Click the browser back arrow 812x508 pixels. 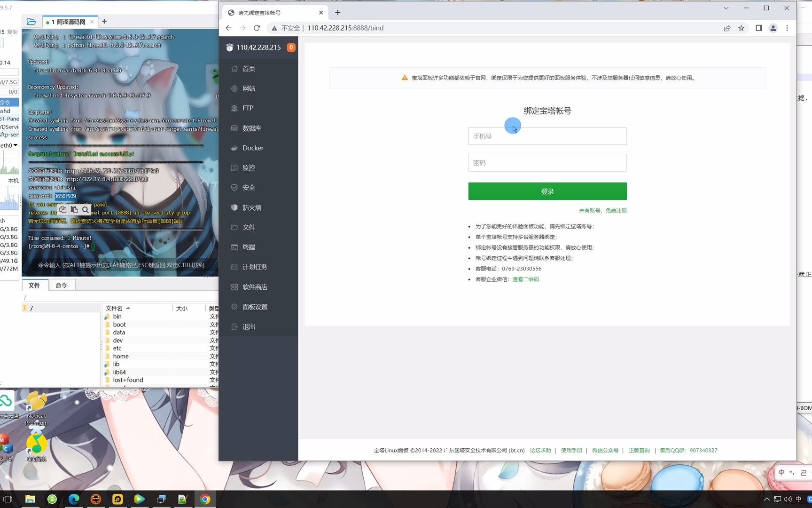tap(228, 28)
